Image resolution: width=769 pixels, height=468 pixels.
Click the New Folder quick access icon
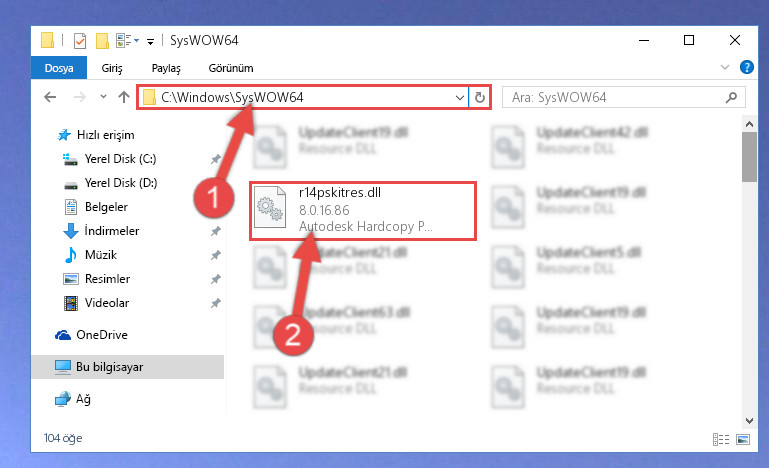click(102, 41)
